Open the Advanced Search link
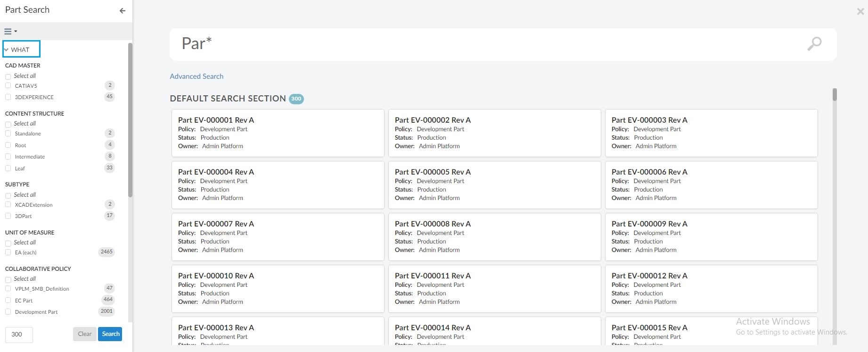The image size is (868, 352). pos(197,76)
